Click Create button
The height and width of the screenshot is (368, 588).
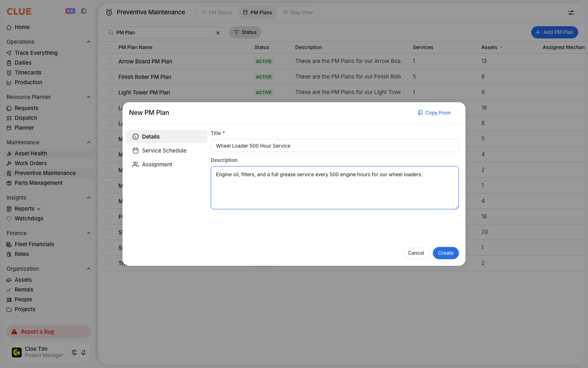click(x=446, y=253)
